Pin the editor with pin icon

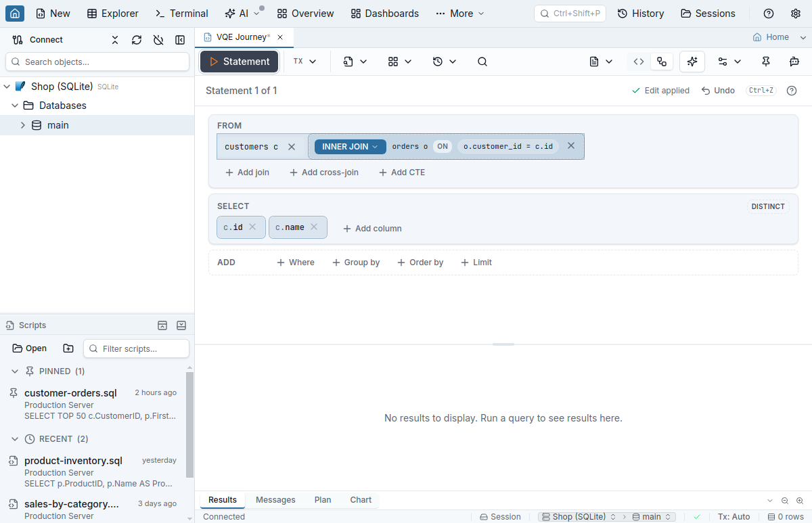pyautogui.click(x=766, y=62)
